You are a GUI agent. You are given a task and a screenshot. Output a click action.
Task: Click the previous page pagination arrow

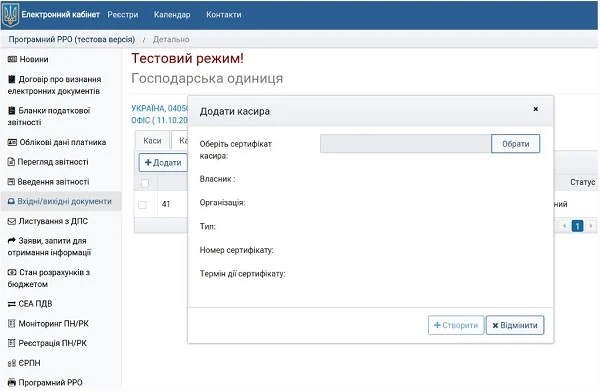click(x=564, y=226)
